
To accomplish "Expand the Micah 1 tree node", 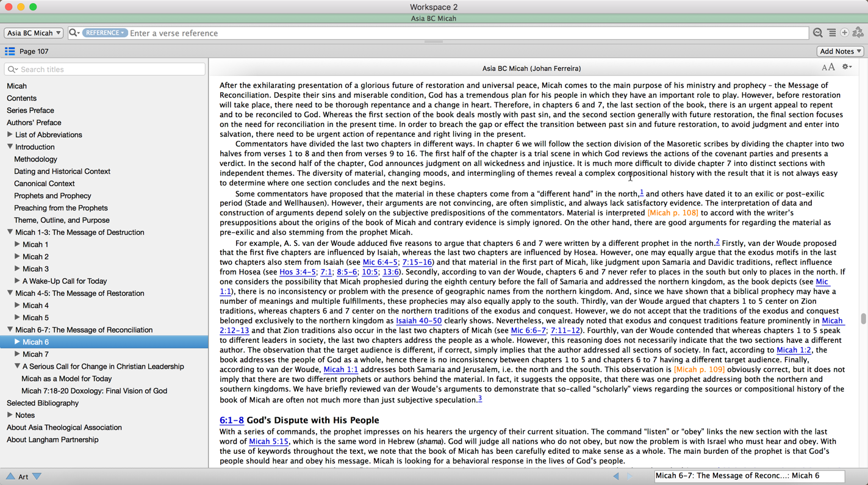I will pos(17,245).
